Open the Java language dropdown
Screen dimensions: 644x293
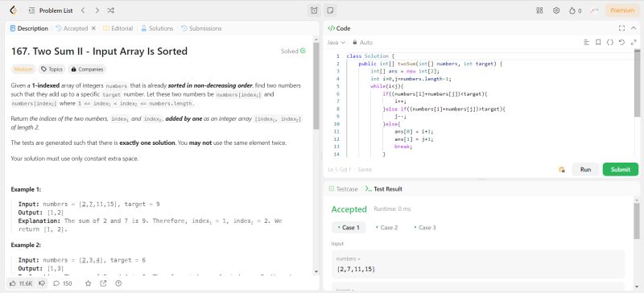coord(336,43)
